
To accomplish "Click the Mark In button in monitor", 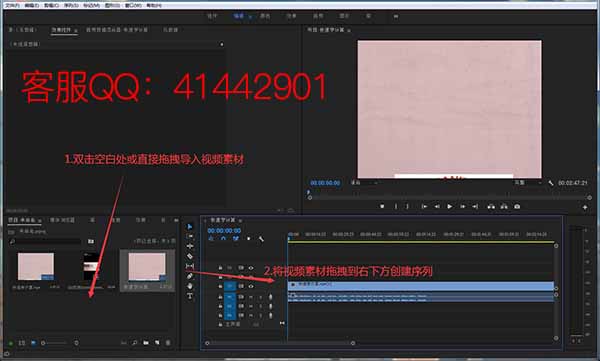I will (396, 206).
